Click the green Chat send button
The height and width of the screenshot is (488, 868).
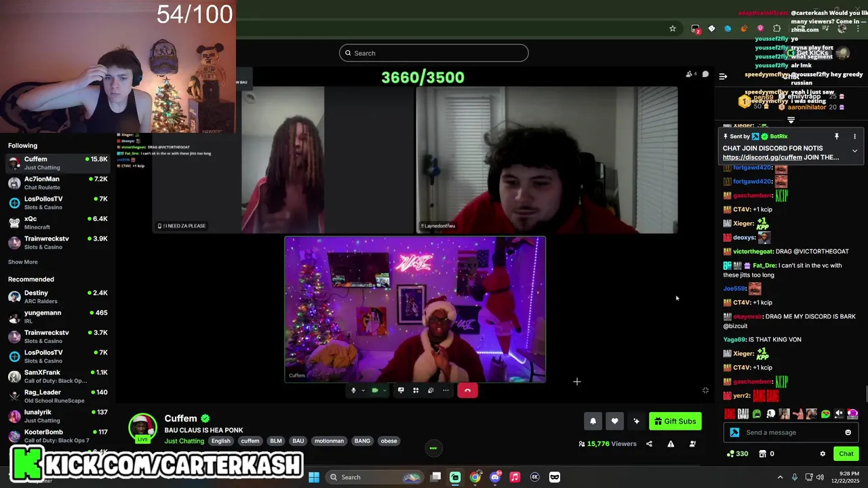point(846,453)
